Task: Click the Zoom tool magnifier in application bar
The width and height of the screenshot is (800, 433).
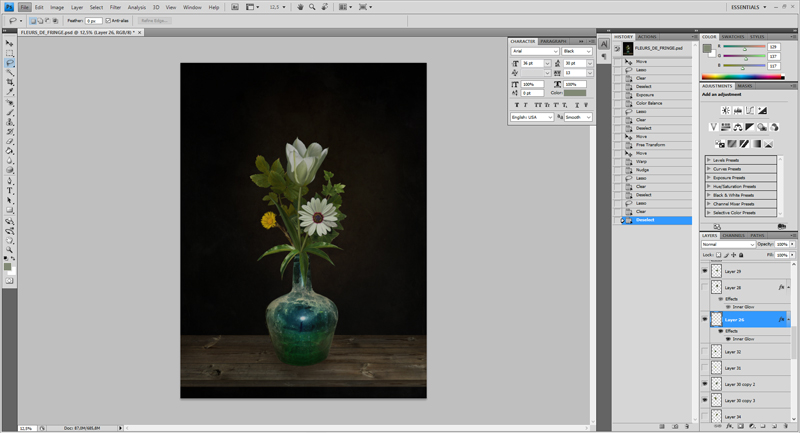Action: [x=314, y=7]
